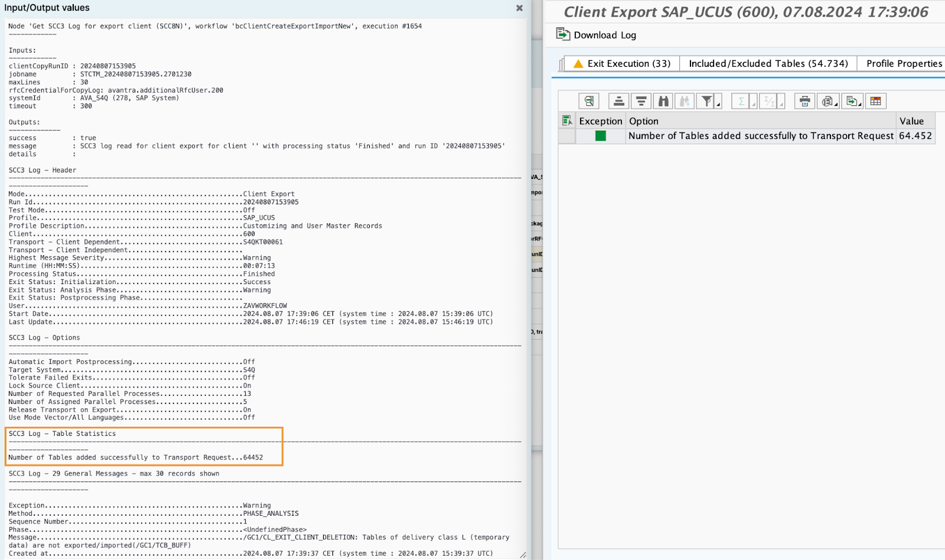Expand the filter icon's dropdown arrow
Screen dimensions: 945x560
[x=716, y=104]
